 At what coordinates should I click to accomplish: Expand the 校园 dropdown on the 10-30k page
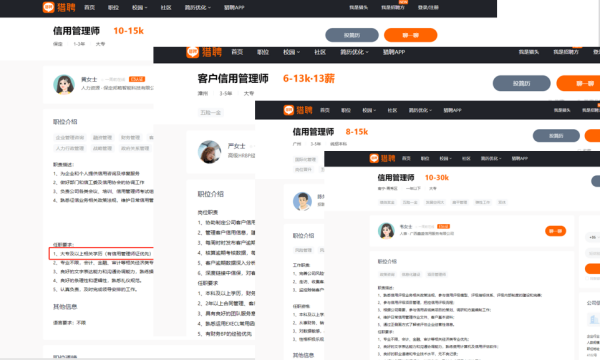pos(445,158)
